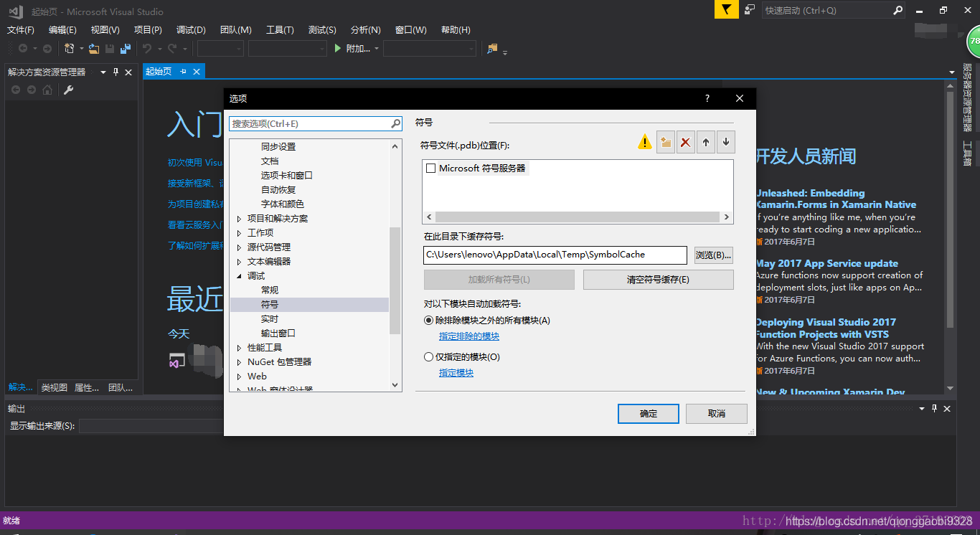Enable Microsoft Symbol Servers checkbox
980x535 pixels.
click(x=431, y=169)
